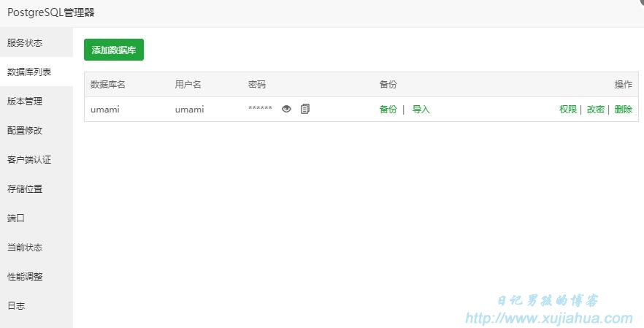Click the 用户名 column header

point(188,84)
